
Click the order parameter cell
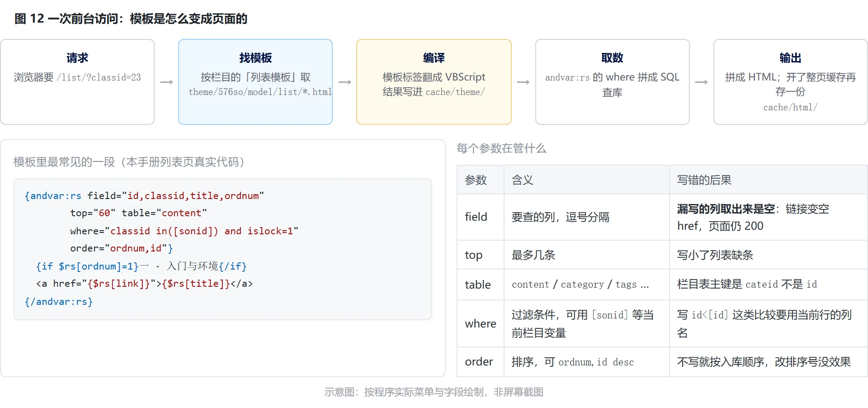481,362
